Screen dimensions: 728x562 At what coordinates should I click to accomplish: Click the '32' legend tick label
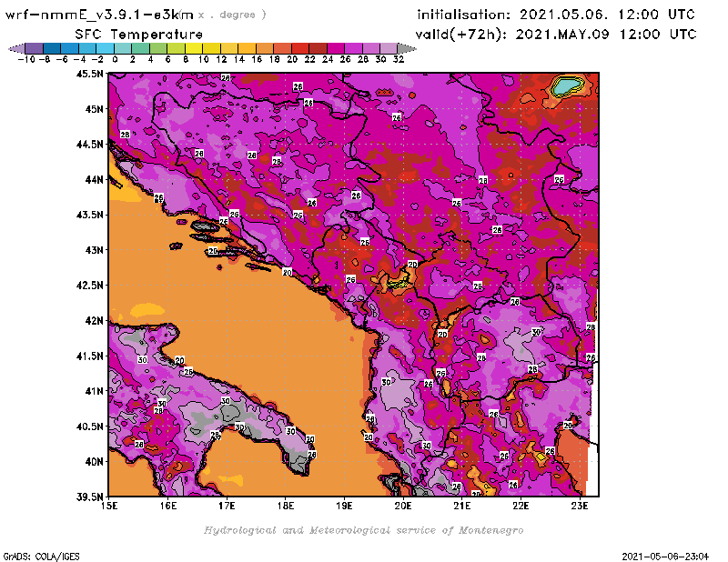tap(399, 59)
